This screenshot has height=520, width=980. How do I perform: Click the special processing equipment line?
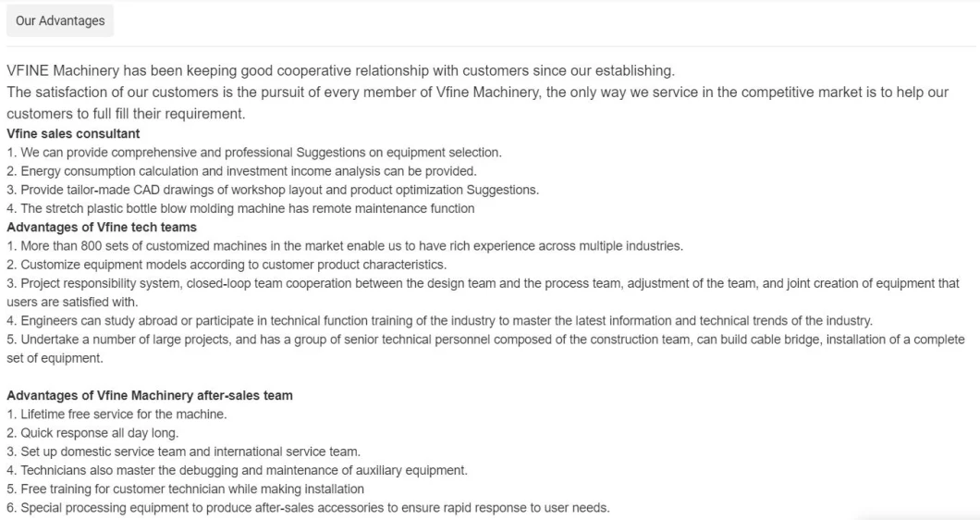pyautogui.click(x=308, y=507)
